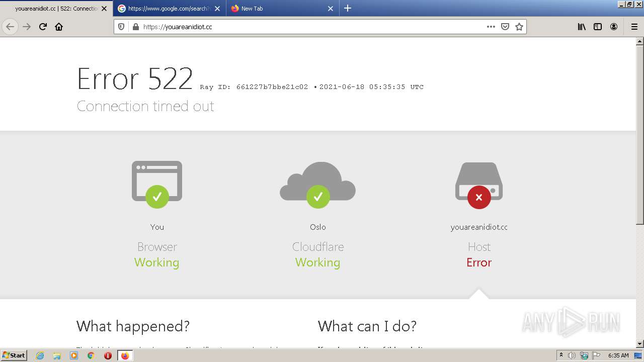Open the volume speaker control
Image resolution: width=644 pixels, height=362 pixels.
point(572,355)
